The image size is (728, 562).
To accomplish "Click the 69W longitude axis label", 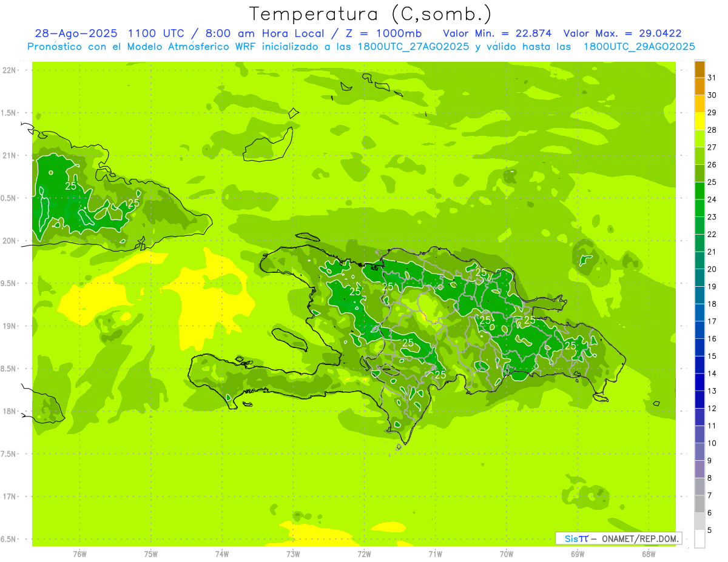I will tap(578, 554).
